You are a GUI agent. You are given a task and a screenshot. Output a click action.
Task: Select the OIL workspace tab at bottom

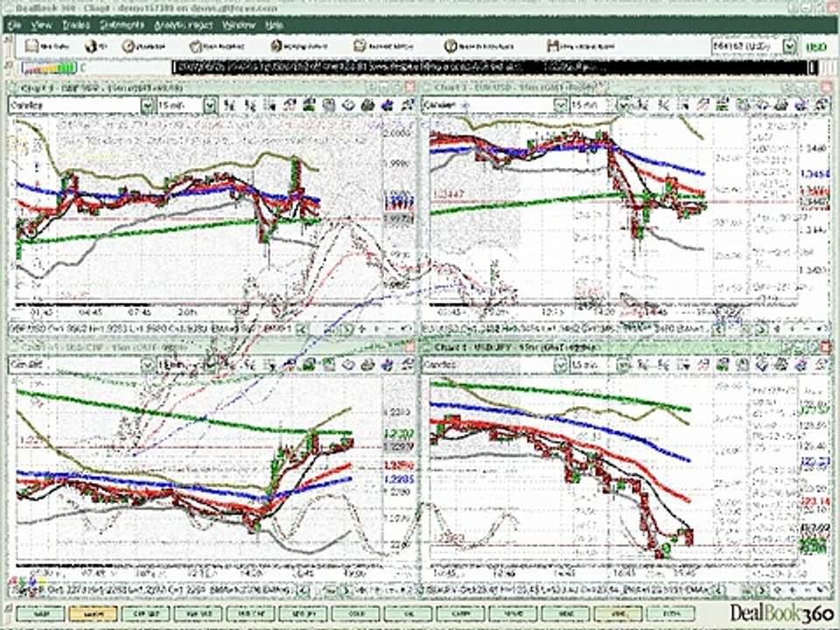pos(409,614)
